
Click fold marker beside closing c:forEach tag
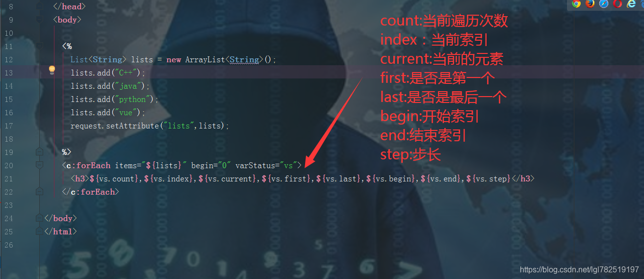click(40, 192)
